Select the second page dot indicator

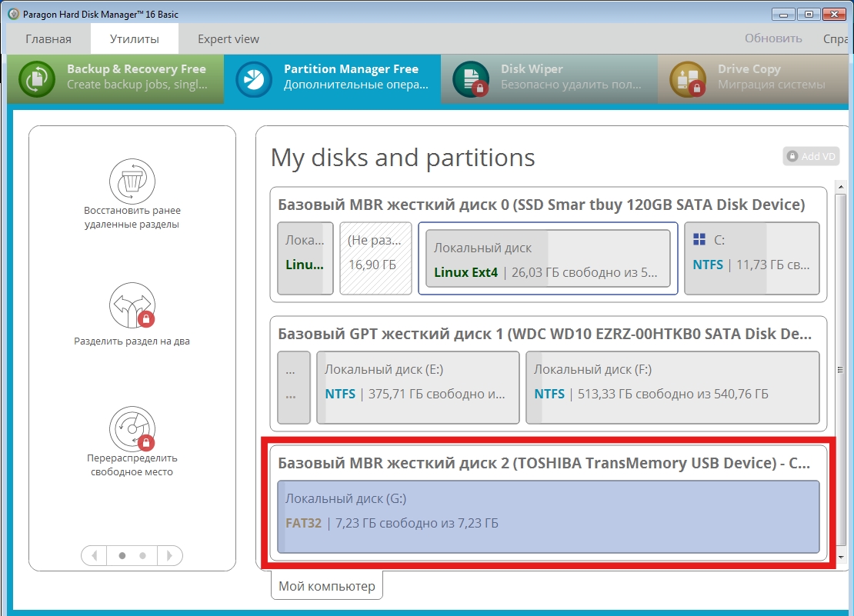[x=142, y=555]
